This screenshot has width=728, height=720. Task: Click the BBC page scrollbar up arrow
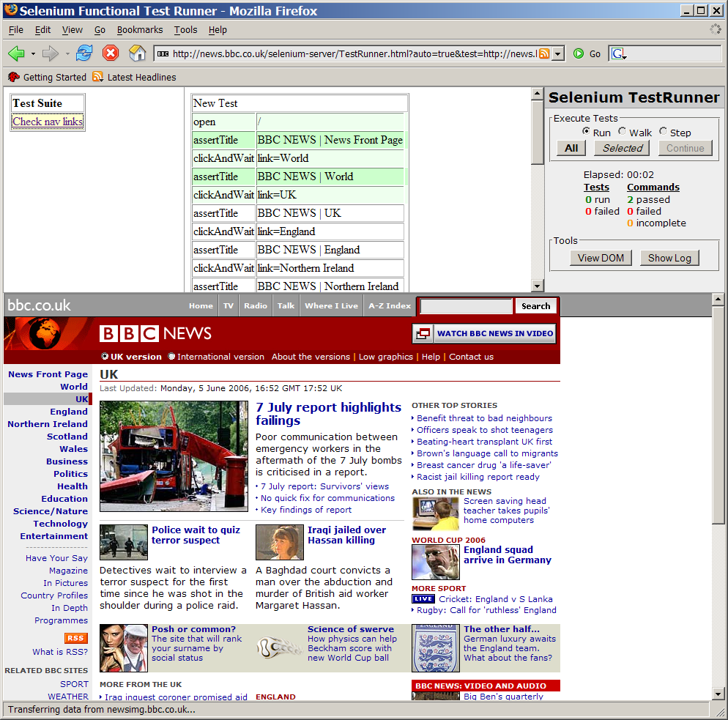point(718,300)
